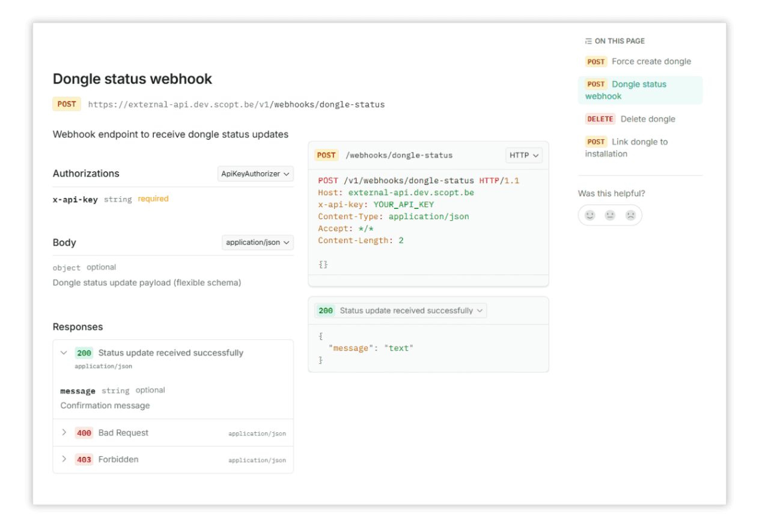Click the YOUR_API_KEY value in request
This screenshot has width=765, height=532.
(404, 205)
